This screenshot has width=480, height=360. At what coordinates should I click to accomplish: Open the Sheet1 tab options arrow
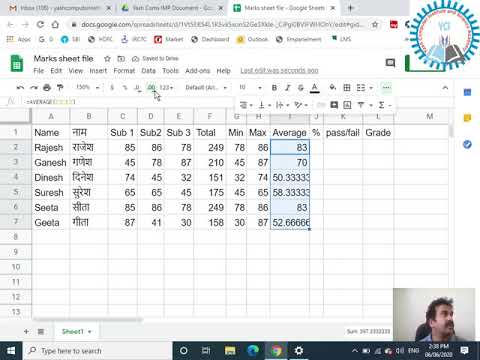[90, 332]
